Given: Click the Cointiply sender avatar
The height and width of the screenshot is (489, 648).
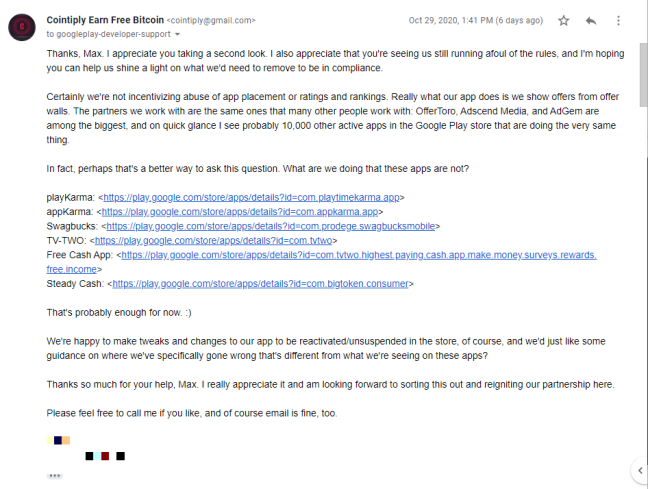Looking at the screenshot, I should pos(22,27).
